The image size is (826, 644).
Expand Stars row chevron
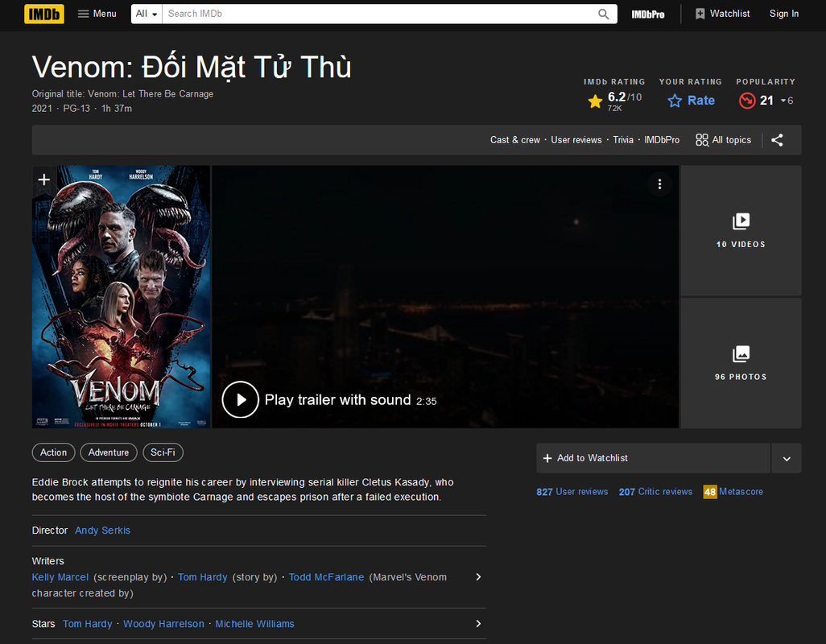(x=478, y=623)
